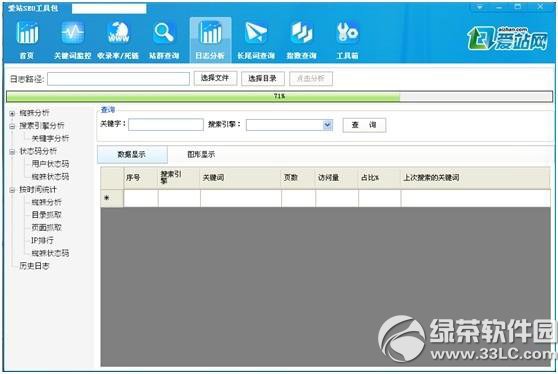Focus the 日志路径 input field
The height and width of the screenshot is (374, 558).
119,79
